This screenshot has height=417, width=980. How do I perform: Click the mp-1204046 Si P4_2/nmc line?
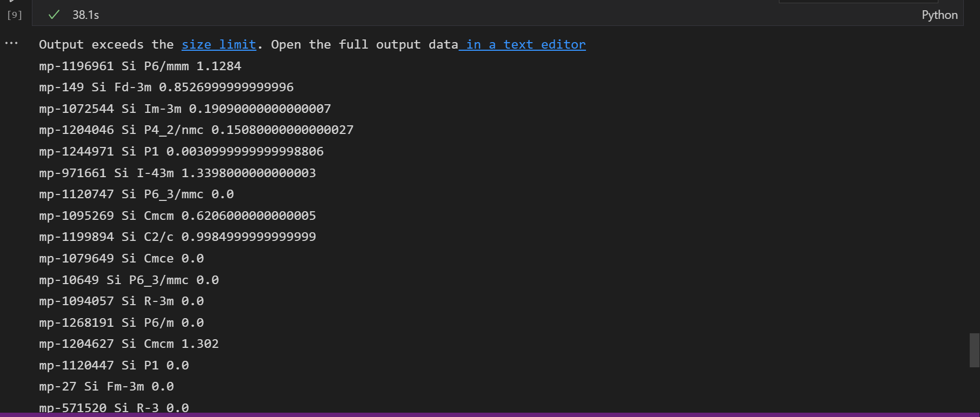(196, 130)
